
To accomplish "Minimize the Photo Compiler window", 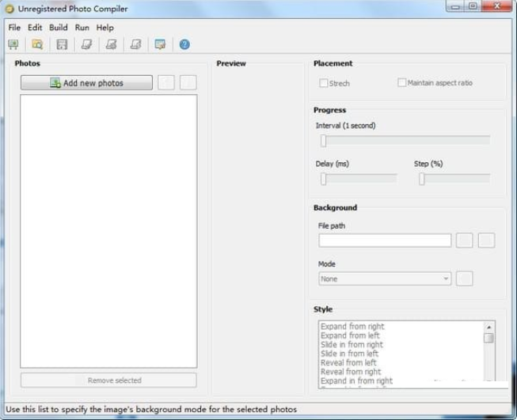I will click(455, 6).
